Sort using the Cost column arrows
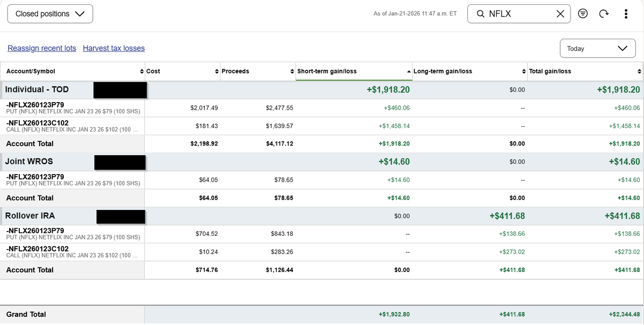Image resolution: width=644 pixels, height=325 pixels. click(x=217, y=71)
